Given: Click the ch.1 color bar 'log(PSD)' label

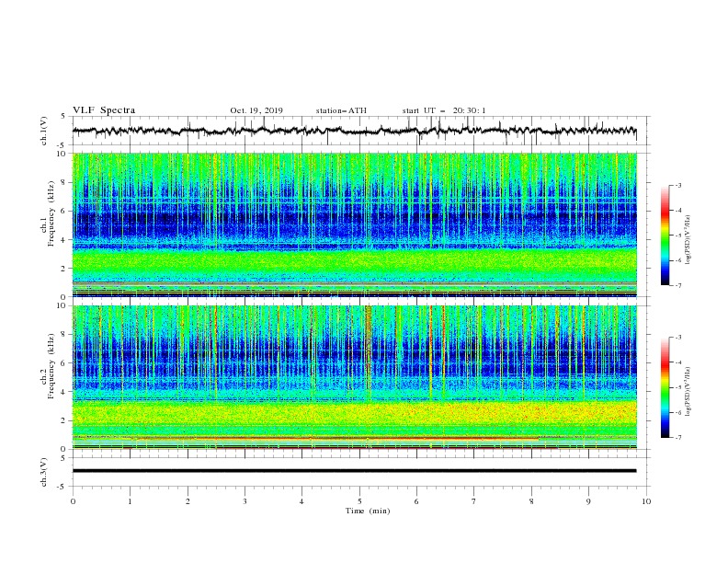Looking at the screenshot, I should [x=688, y=240].
